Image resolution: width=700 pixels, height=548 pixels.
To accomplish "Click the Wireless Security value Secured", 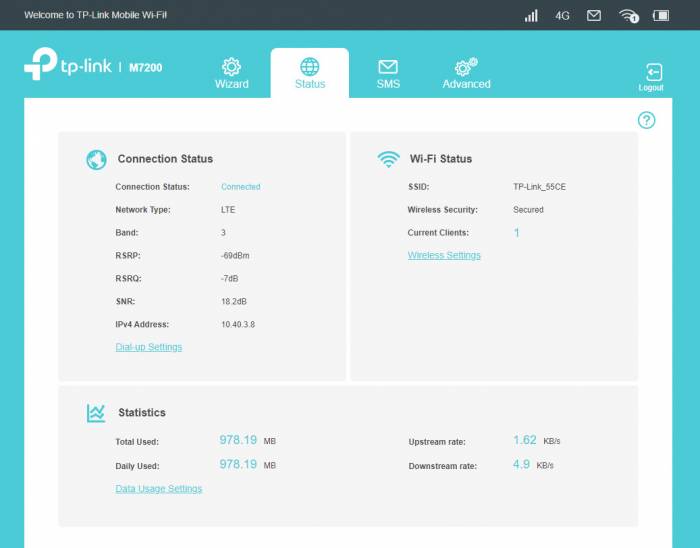I will click(528, 210).
